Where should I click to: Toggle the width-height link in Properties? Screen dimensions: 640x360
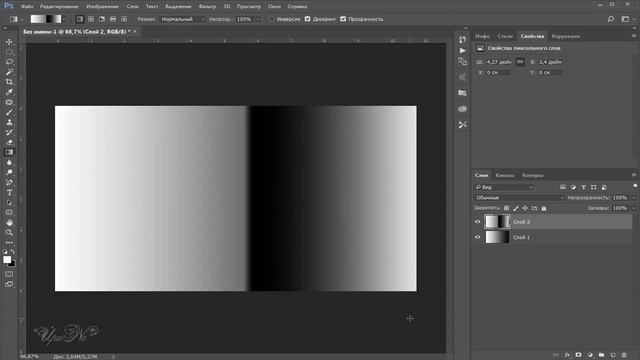pyautogui.click(x=520, y=62)
